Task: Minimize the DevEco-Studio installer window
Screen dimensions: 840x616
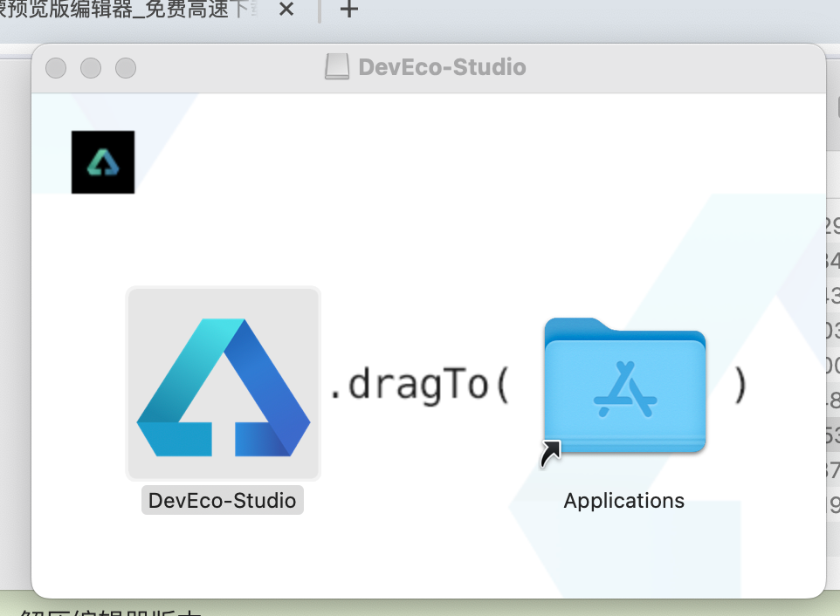Action: [x=91, y=68]
